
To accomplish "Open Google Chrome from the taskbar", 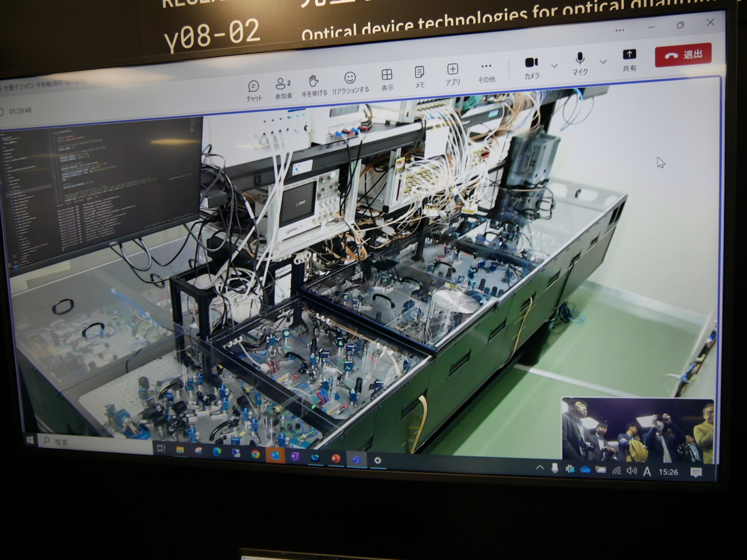I will [255, 454].
